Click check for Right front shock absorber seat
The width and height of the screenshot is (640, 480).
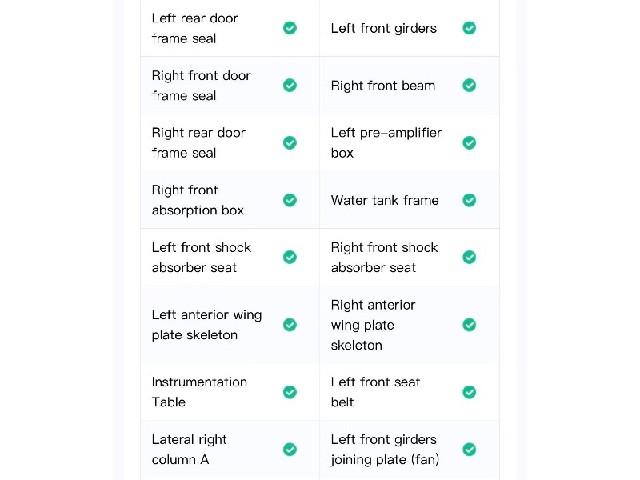point(469,257)
